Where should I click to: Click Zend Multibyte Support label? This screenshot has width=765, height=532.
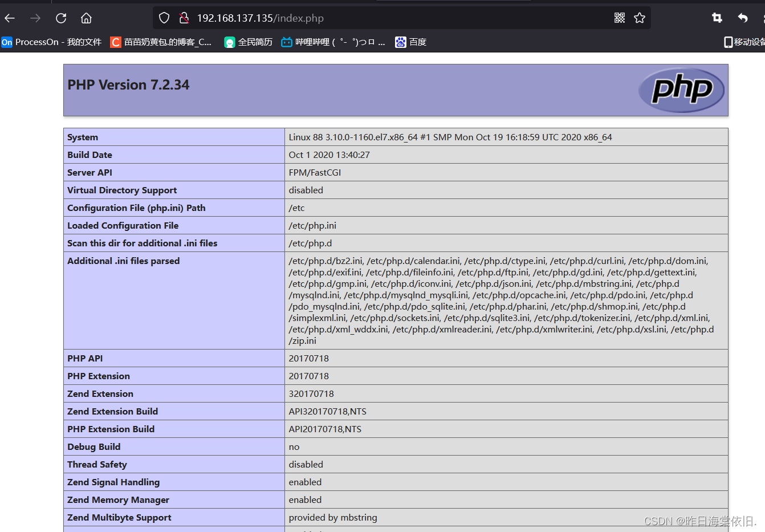[x=119, y=518]
